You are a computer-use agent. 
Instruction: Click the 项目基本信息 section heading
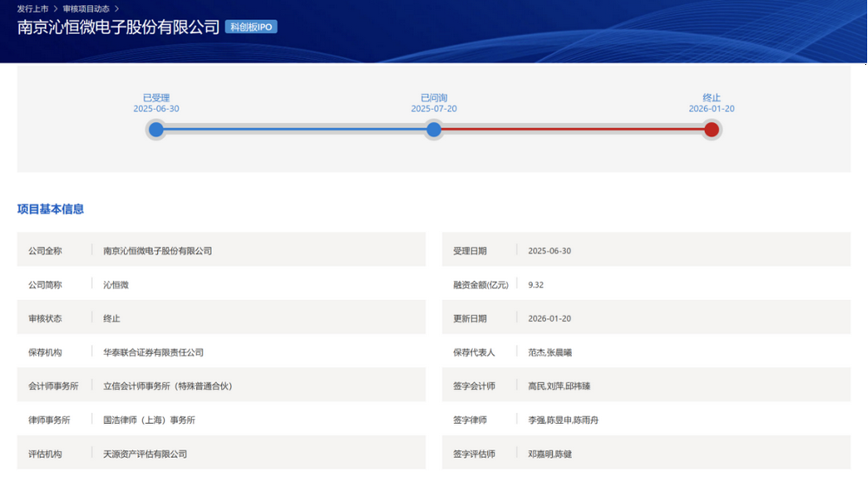[50, 209]
